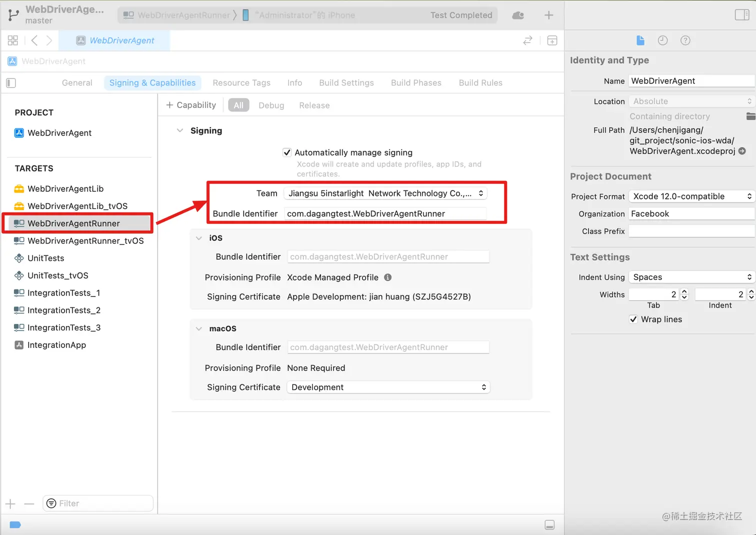Viewport: 756px width, 535px height.
Task: Open the Team dropdown
Action: [385, 193]
